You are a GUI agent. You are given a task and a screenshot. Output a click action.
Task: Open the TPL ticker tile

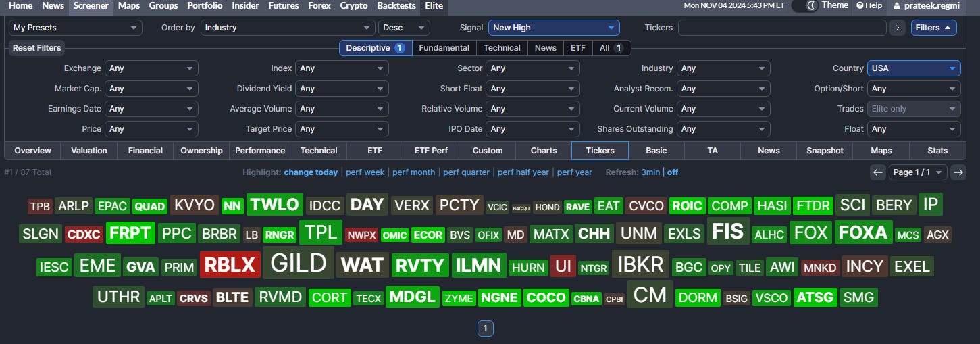(x=321, y=232)
